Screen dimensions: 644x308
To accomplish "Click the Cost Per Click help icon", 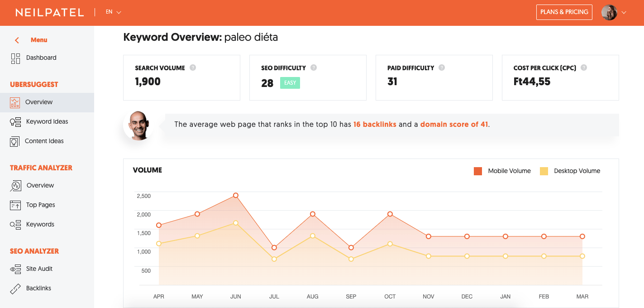I will tap(584, 68).
